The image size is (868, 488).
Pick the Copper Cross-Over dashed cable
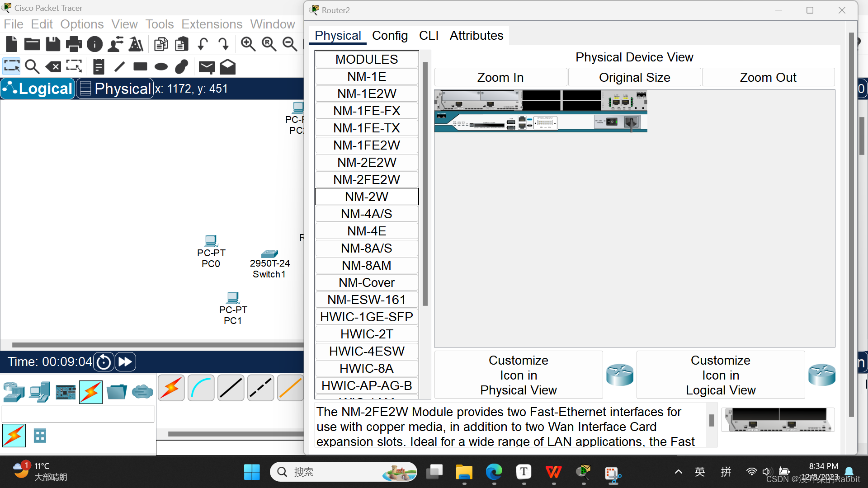pyautogui.click(x=261, y=388)
